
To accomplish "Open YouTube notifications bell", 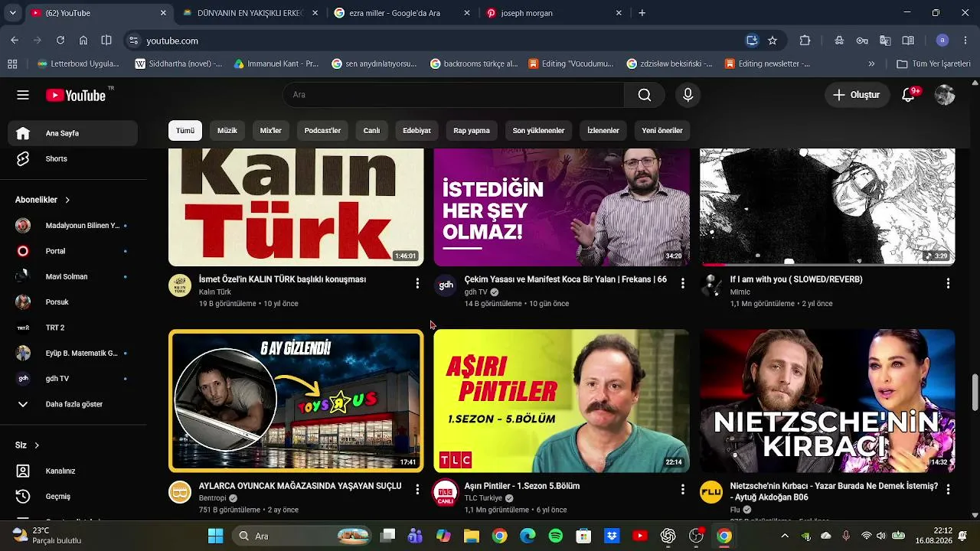I will (908, 95).
